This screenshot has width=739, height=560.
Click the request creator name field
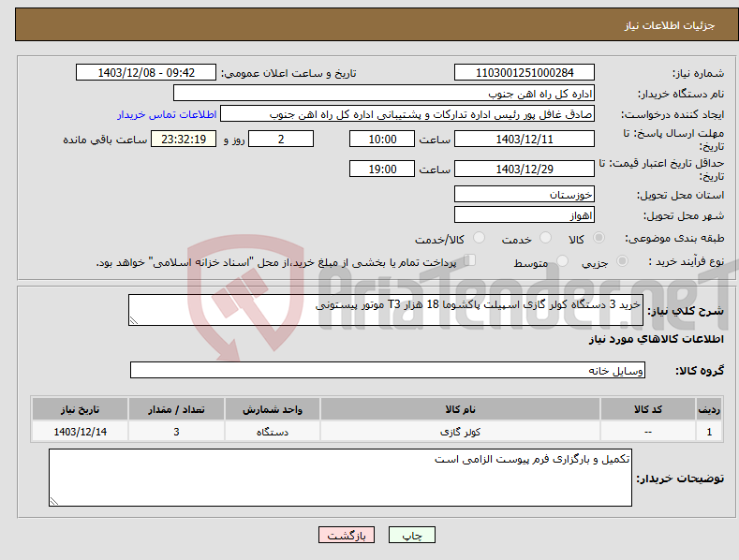[407, 114]
